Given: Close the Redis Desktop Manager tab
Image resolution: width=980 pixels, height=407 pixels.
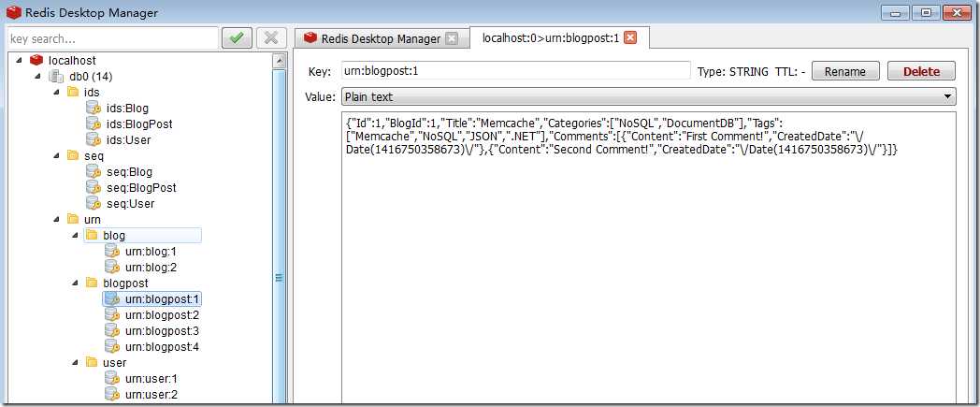Looking at the screenshot, I should click(x=452, y=38).
